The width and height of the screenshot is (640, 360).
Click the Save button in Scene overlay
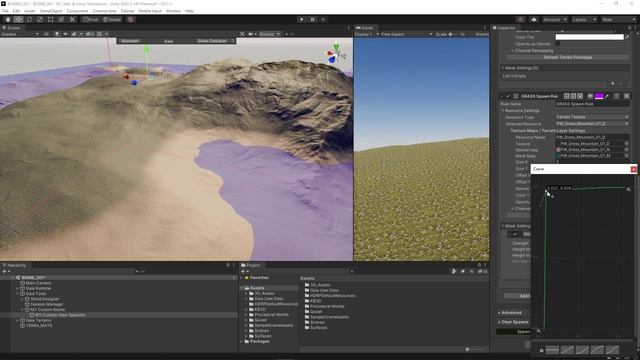169,41
